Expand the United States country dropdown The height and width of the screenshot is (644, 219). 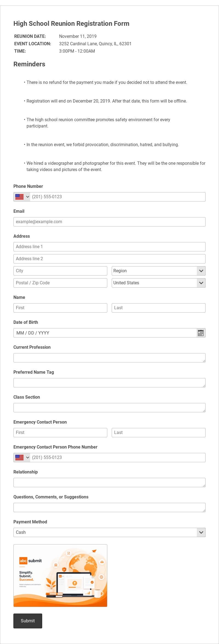point(159,283)
